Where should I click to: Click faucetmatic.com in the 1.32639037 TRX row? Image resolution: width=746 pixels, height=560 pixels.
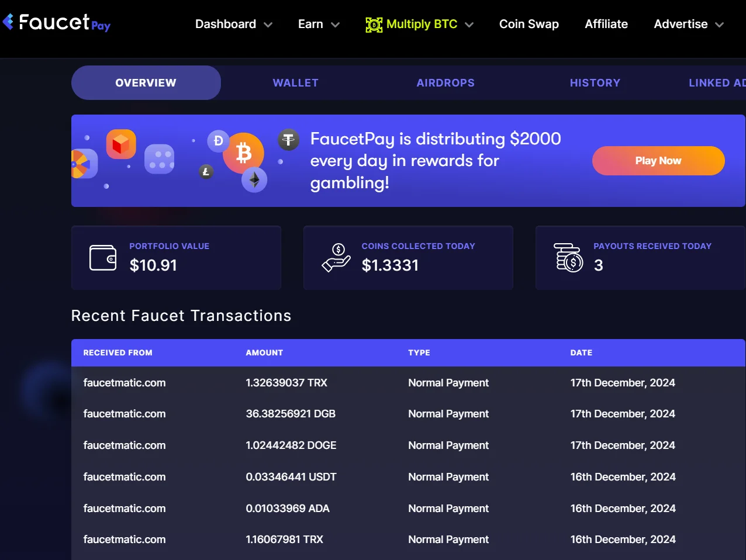(125, 383)
